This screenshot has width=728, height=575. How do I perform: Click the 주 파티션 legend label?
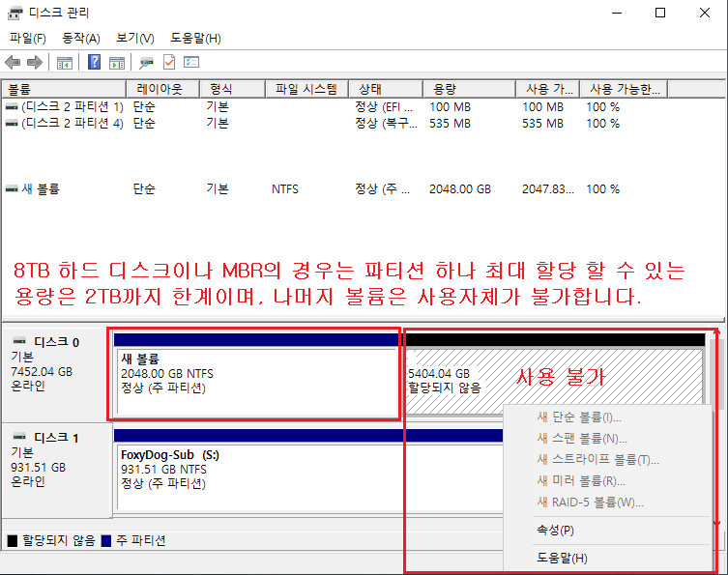pos(141,540)
